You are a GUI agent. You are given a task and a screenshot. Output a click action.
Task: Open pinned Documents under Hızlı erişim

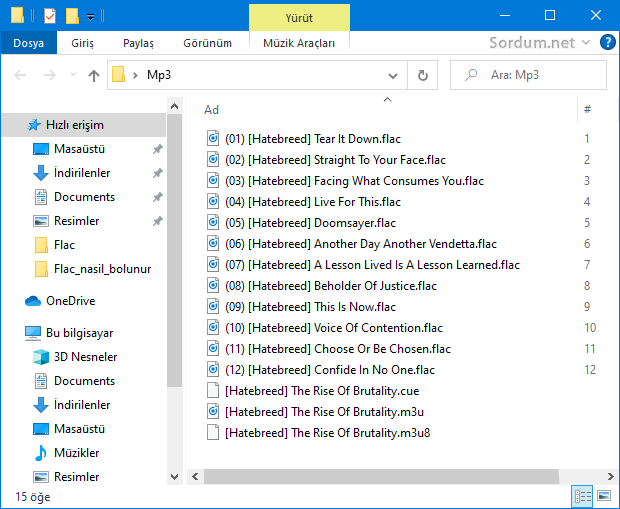[84, 197]
